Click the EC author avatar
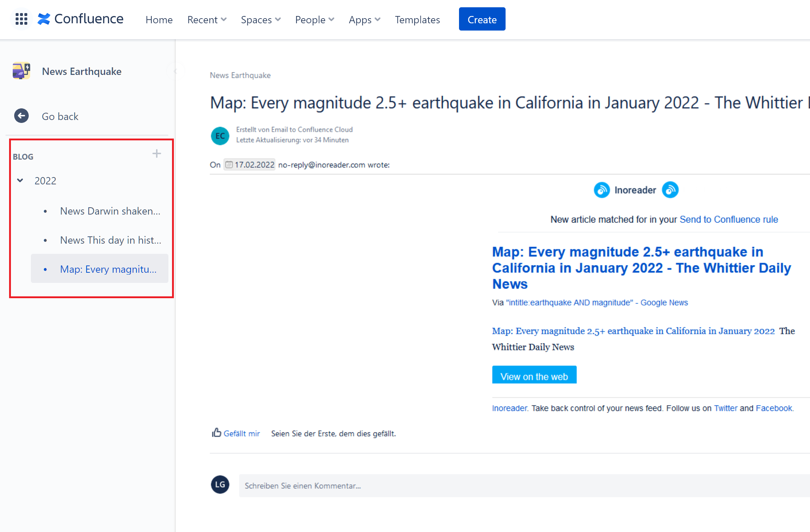The width and height of the screenshot is (810, 532). point(220,136)
